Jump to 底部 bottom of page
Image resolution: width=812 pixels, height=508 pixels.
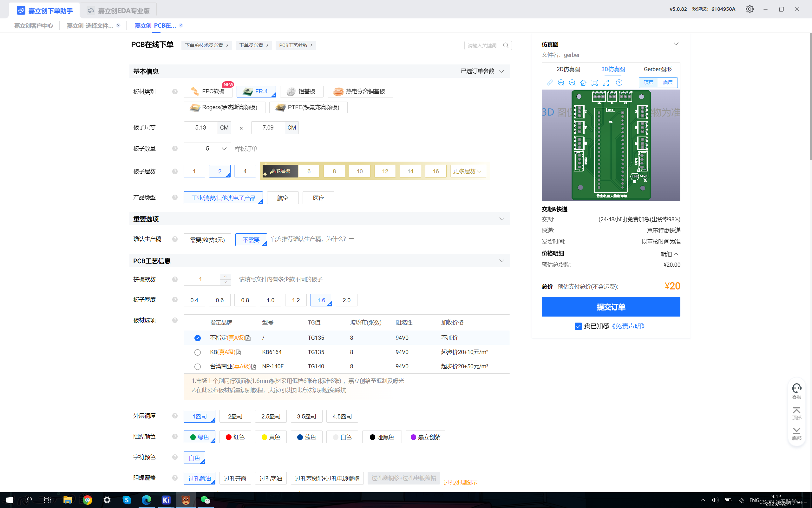[x=796, y=434]
